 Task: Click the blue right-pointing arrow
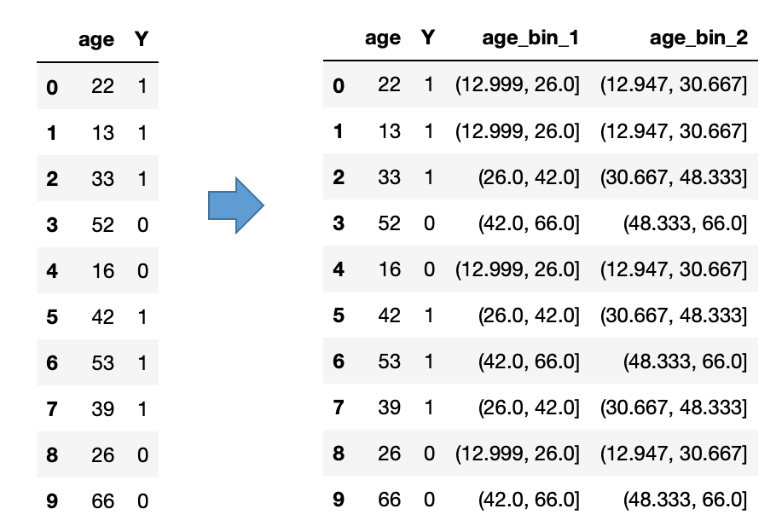236,205
